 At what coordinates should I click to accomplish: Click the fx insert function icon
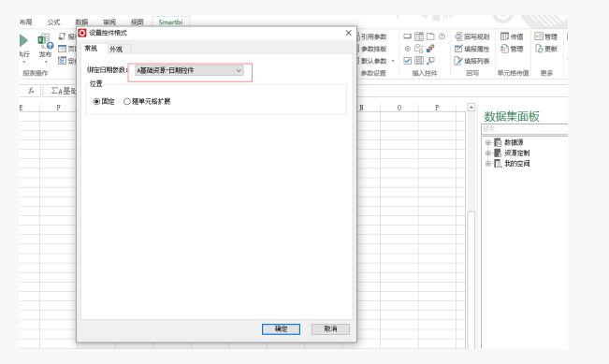tap(31, 91)
